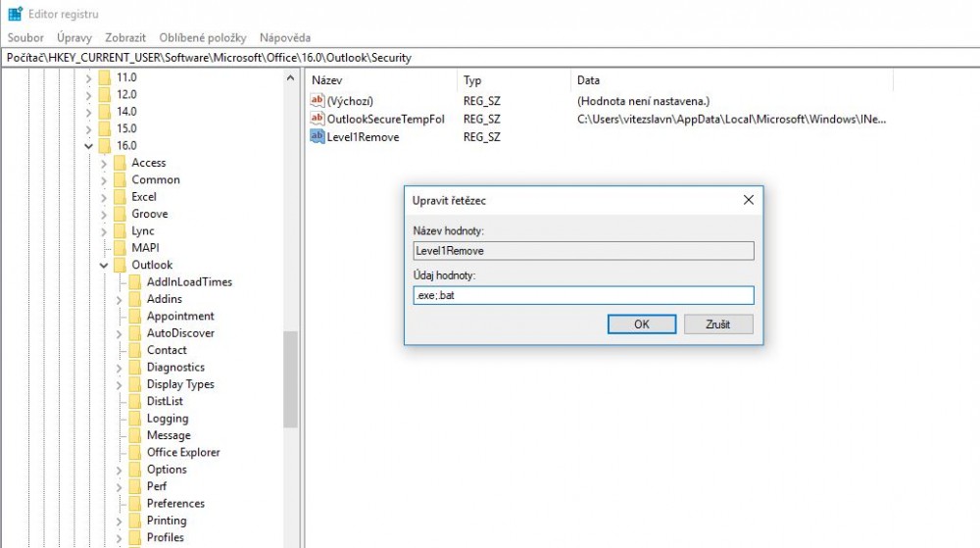Click the OutlookSecureTempFolder value icon

[317, 119]
